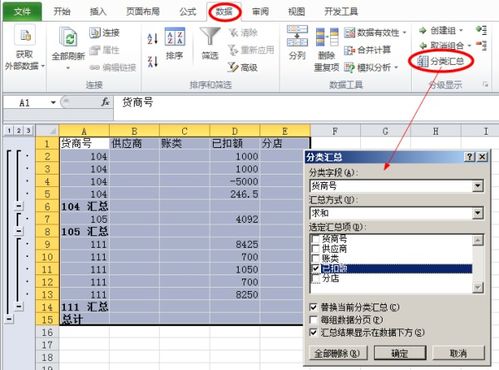Collapse the 105 汇总 group
The width and height of the screenshot is (499, 370).
point(19,231)
